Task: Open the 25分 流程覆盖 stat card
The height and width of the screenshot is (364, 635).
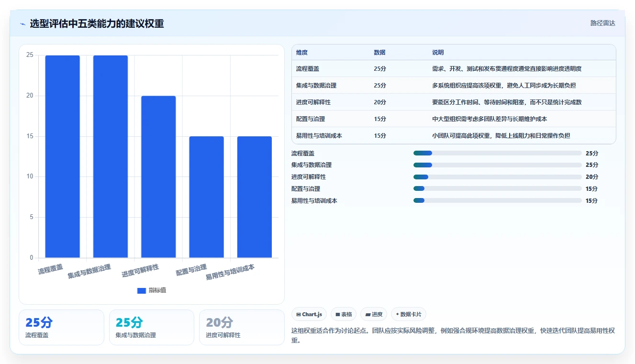Action: coord(61,327)
